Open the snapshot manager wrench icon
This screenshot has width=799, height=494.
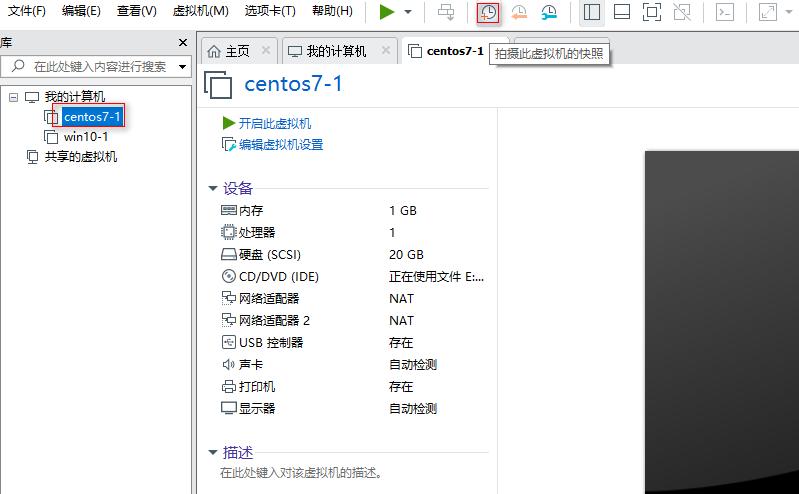pyautogui.click(x=549, y=12)
